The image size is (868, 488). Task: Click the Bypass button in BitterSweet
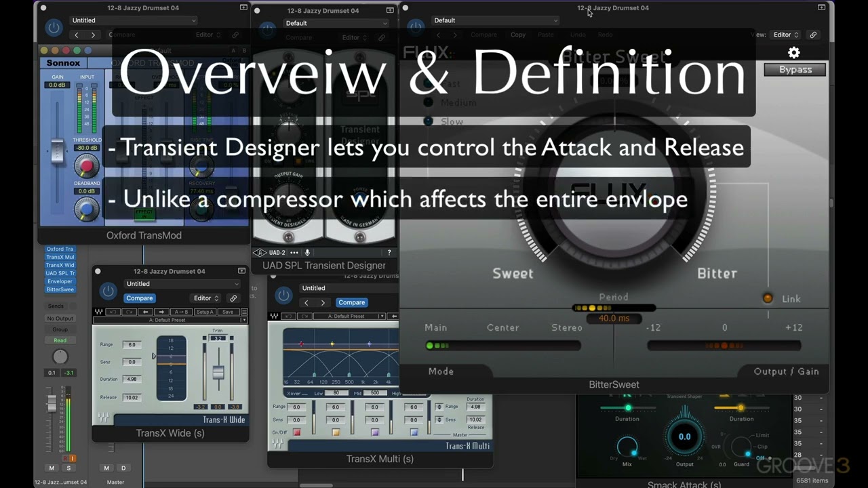point(795,69)
